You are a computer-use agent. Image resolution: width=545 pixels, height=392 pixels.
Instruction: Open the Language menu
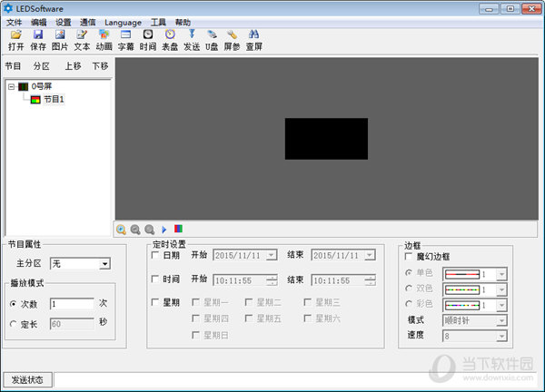click(123, 22)
